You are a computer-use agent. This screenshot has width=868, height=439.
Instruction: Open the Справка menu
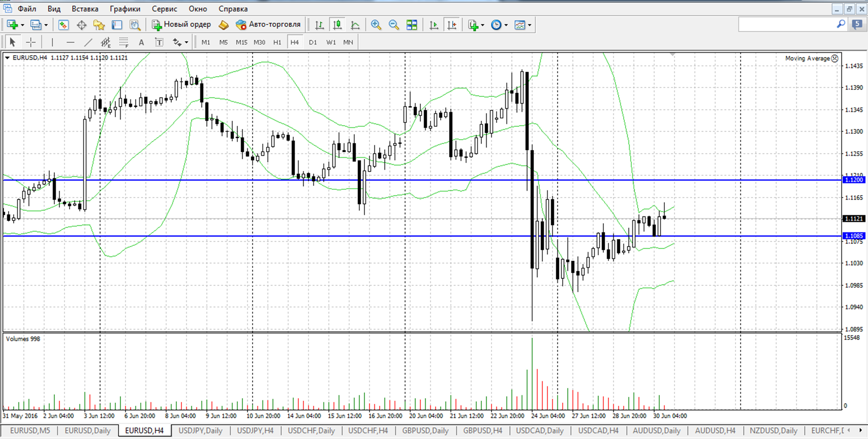pyautogui.click(x=233, y=9)
